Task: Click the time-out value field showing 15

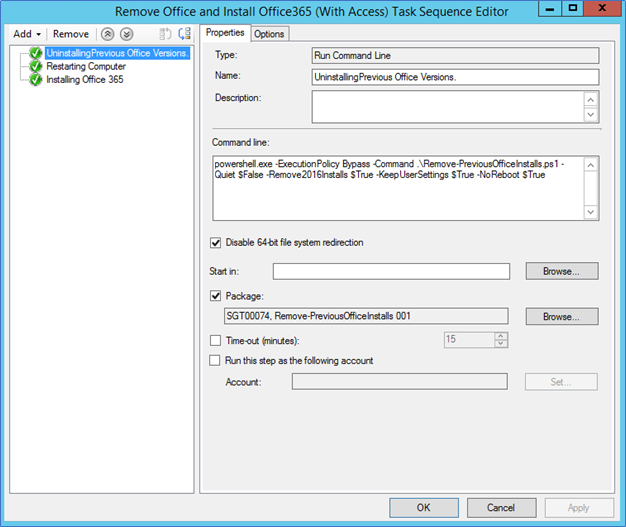Action: point(469,340)
